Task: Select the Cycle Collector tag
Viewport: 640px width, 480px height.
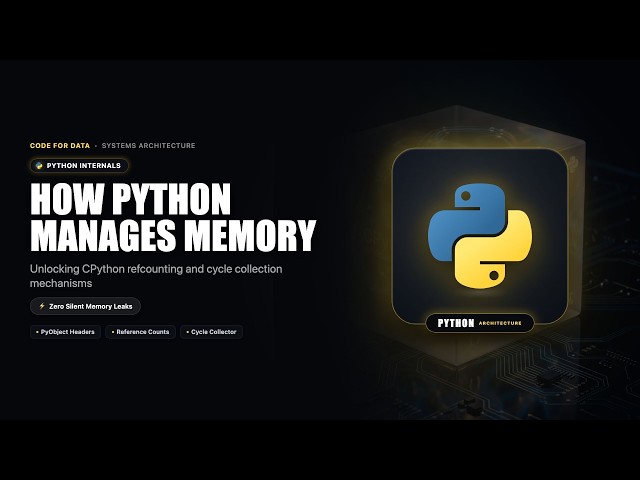Action: pyautogui.click(x=211, y=332)
